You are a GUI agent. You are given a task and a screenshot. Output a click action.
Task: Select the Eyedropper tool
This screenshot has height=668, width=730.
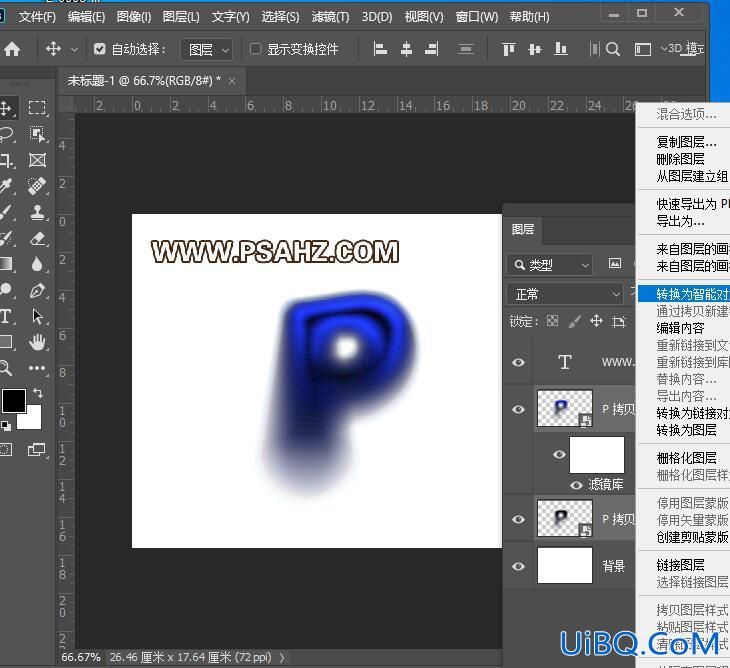pyautogui.click(x=6, y=186)
